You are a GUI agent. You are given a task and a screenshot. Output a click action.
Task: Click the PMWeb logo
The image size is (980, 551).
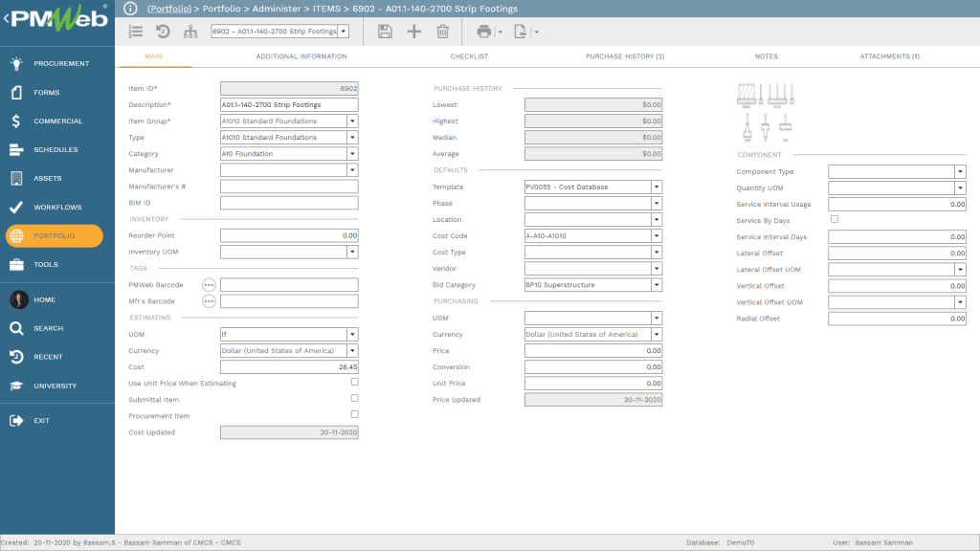click(58, 19)
